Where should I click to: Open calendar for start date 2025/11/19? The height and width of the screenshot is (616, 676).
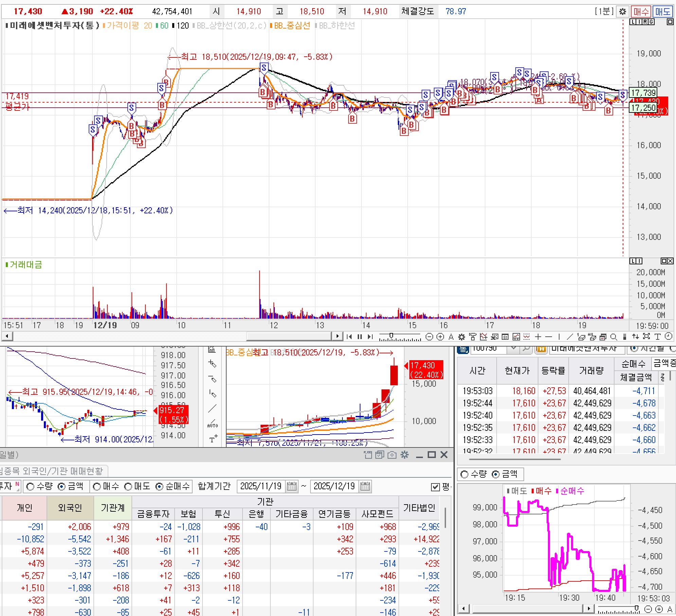[292, 486]
